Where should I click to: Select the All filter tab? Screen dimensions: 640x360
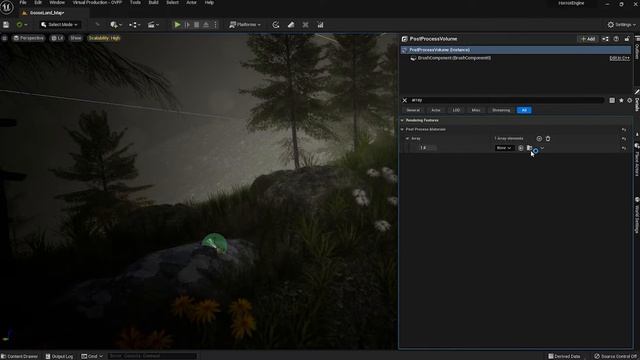(x=524, y=110)
